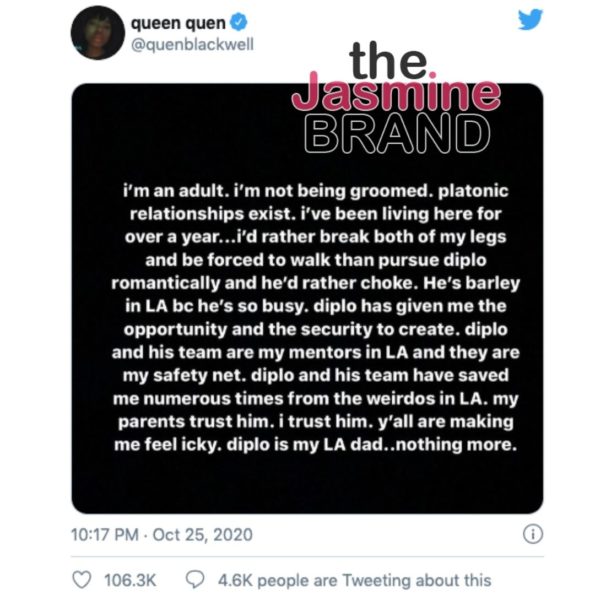
Task: Open the tweet info circle icon
Action: 533,534
